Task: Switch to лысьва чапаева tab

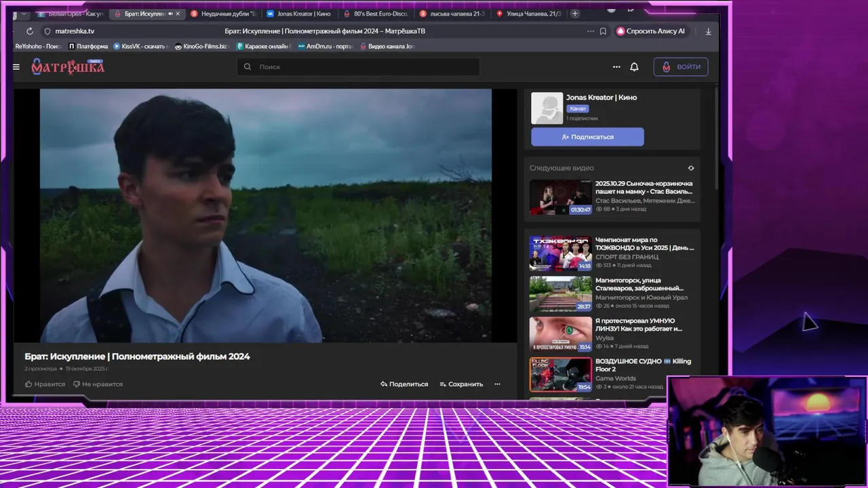Action: pos(453,14)
